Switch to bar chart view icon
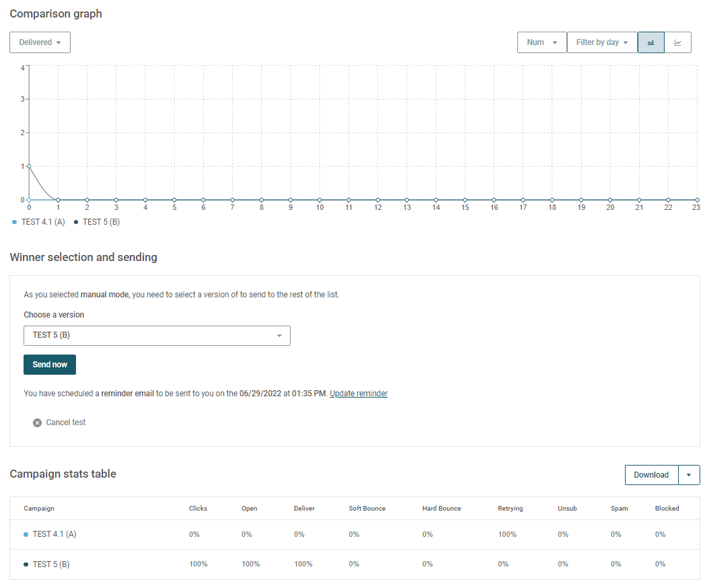709x588 pixels. tap(650, 42)
